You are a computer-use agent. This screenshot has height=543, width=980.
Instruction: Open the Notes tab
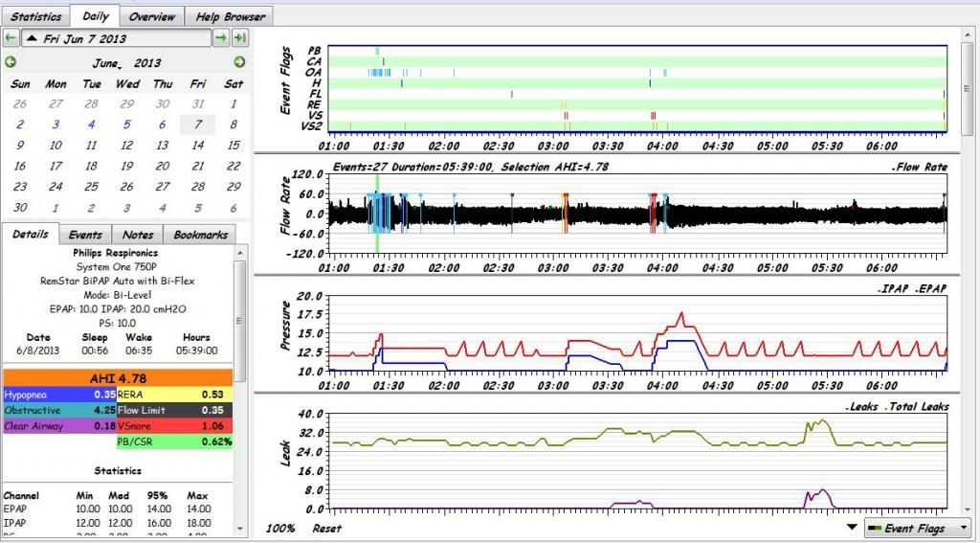click(x=138, y=235)
